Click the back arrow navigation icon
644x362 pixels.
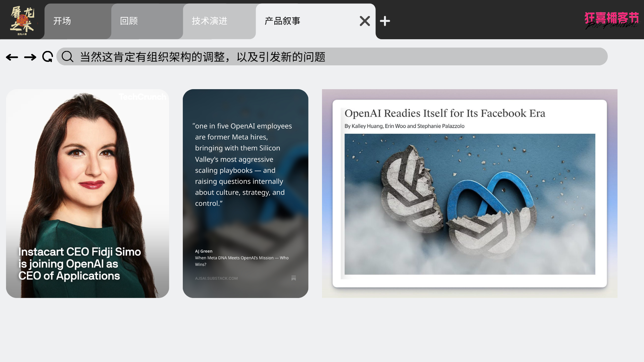[x=12, y=57]
